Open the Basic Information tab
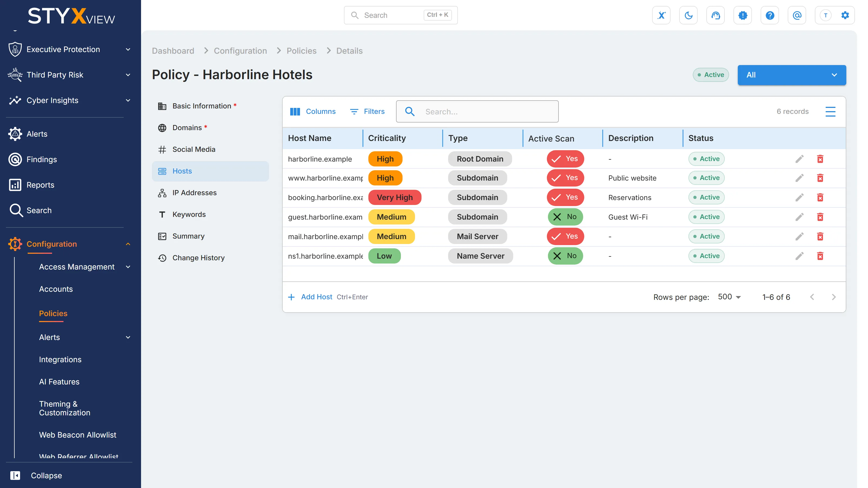Screen dimensions: 868x488 (210, 106)
